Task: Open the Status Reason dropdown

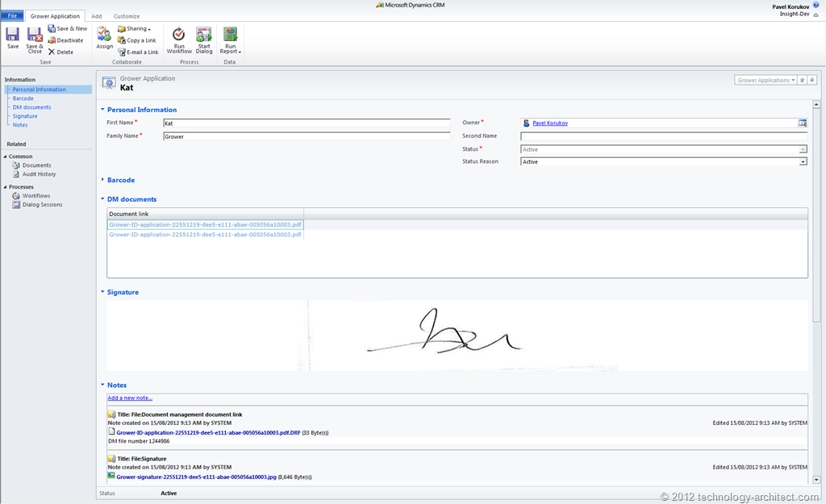Action: [803, 161]
